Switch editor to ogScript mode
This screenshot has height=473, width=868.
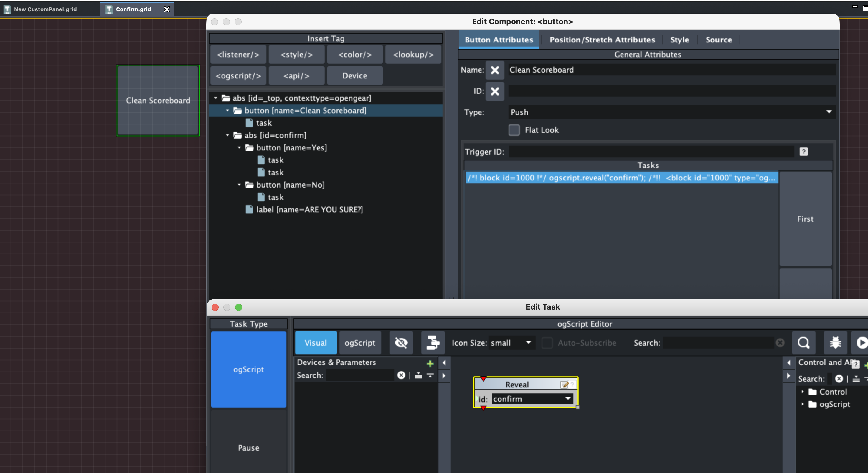[x=359, y=343]
